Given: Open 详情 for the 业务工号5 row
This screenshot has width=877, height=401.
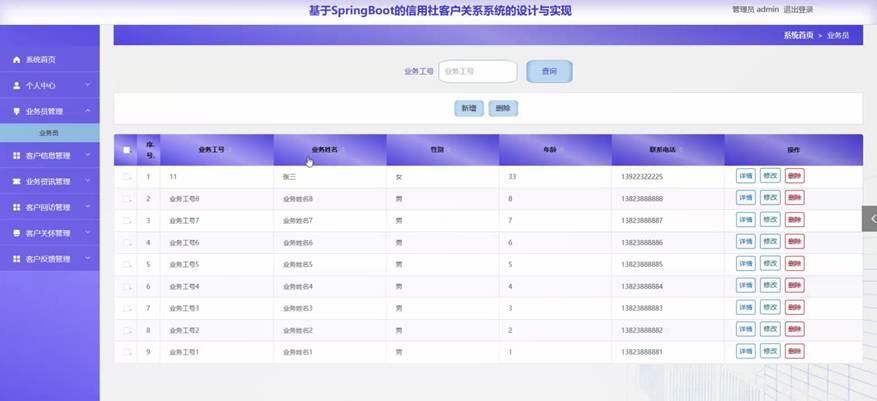Looking at the screenshot, I should click(x=746, y=264).
